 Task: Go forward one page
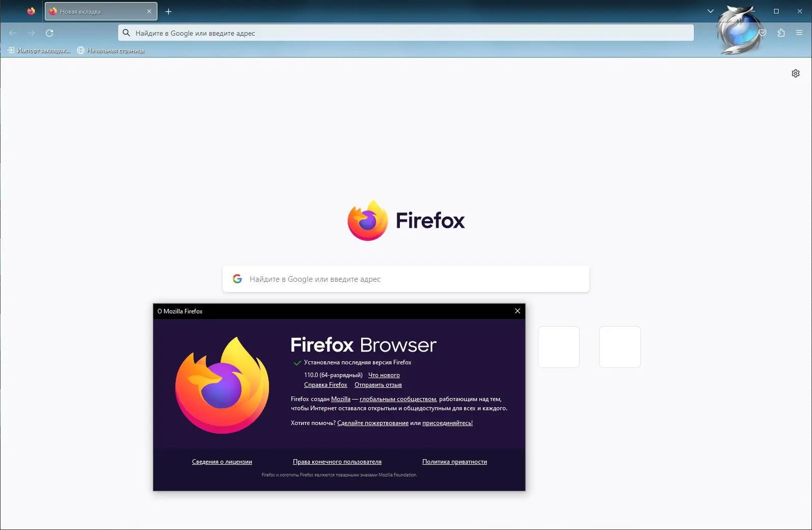point(31,33)
